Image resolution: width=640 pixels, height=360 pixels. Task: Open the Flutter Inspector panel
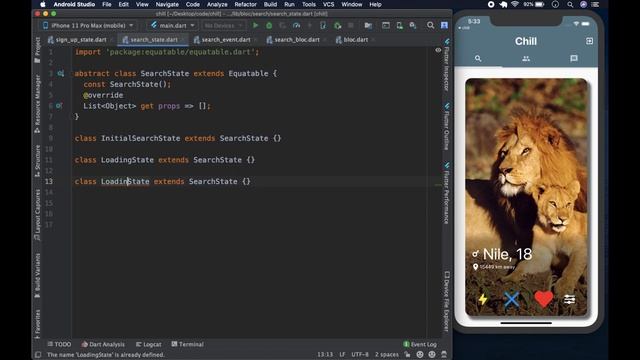click(x=447, y=65)
